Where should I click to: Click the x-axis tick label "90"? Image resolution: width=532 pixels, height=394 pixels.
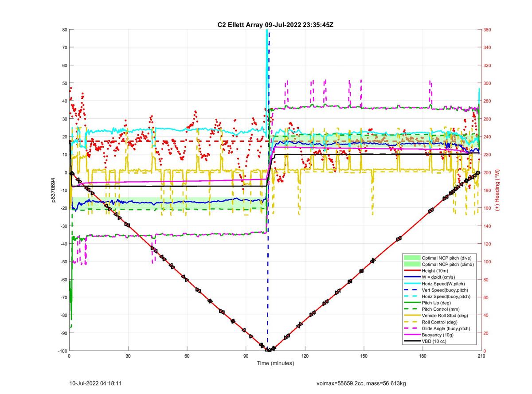click(x=246, y=356)
